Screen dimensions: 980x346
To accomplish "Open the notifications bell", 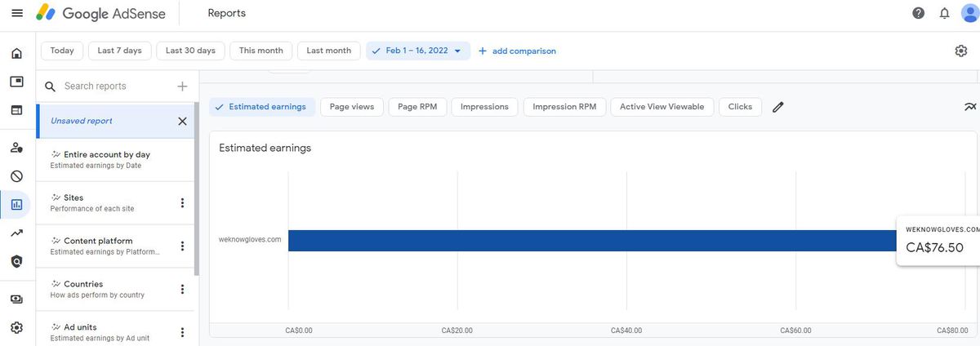I will [x=944, y=13].
